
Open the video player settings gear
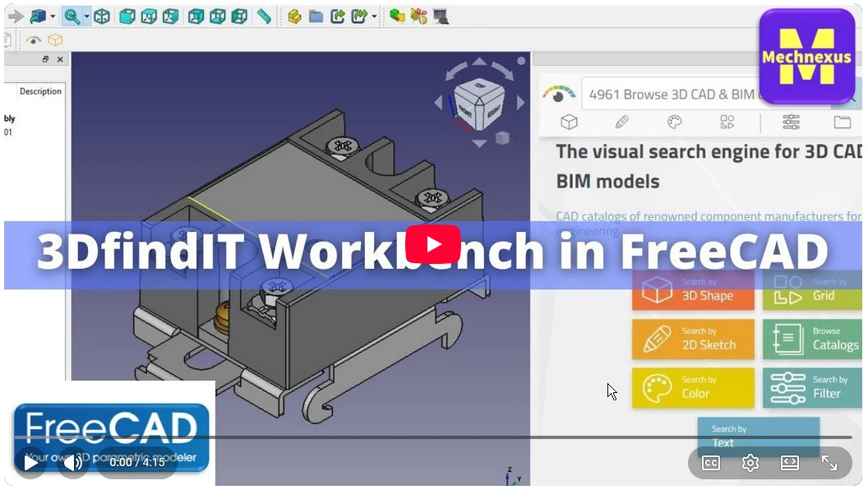pyautogui.click(x=750, y=463)
